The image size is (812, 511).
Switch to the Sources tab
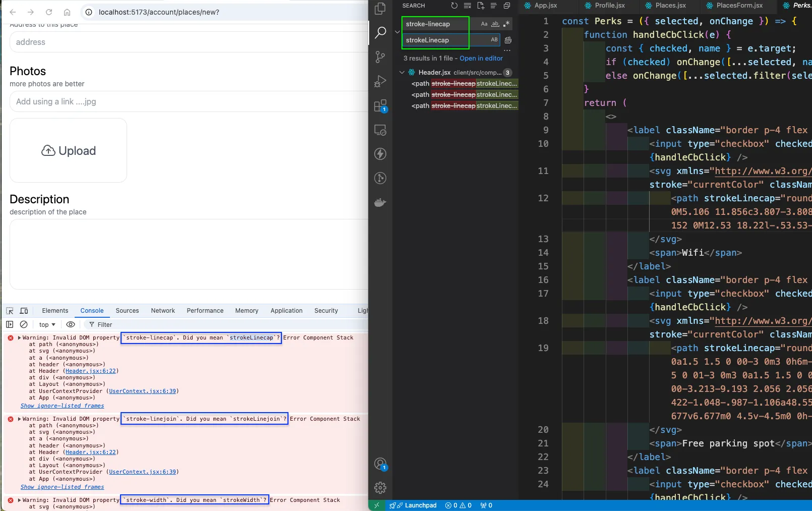pyautogui.click(x=127, y=311)
